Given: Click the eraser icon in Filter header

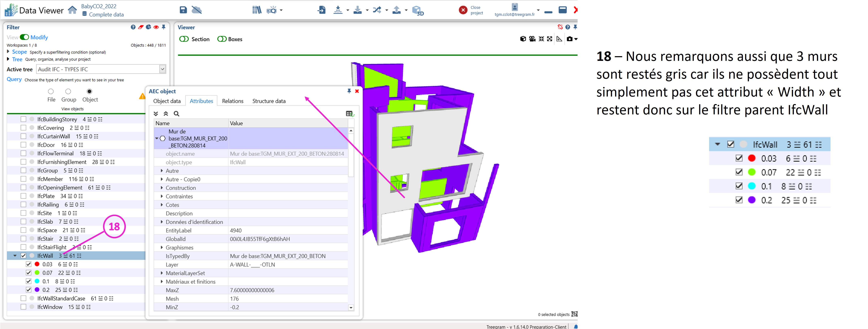Looking at the screenshot, I should click(141, 27).
